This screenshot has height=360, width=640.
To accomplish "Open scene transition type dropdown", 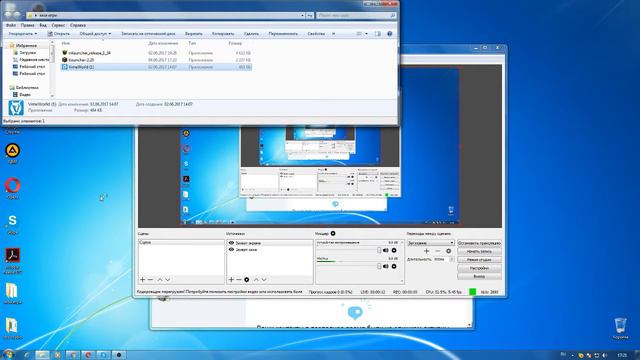I will tap(431, 242).
